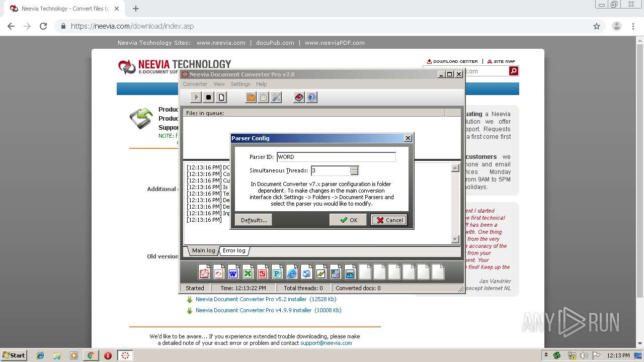The width and height of the screenshot is (644, 362).
Task: Bookmark this page with the star icon
Action: click(x=597, y=26)
